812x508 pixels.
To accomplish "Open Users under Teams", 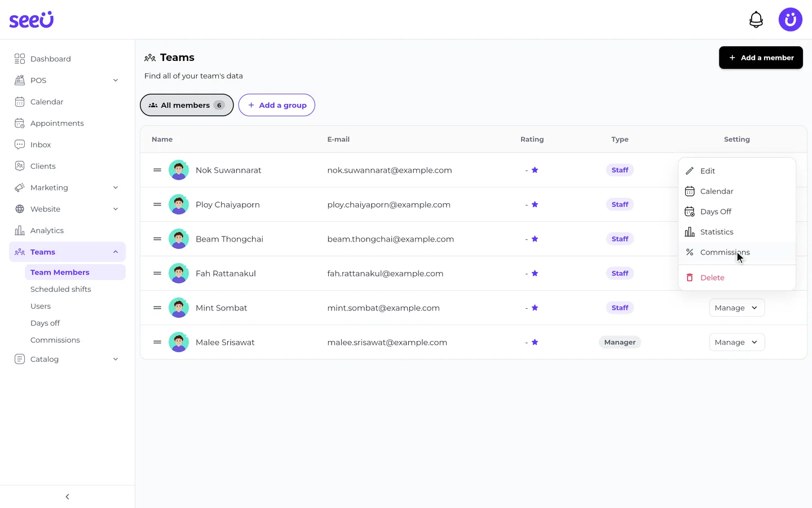I will coord(41,306).
